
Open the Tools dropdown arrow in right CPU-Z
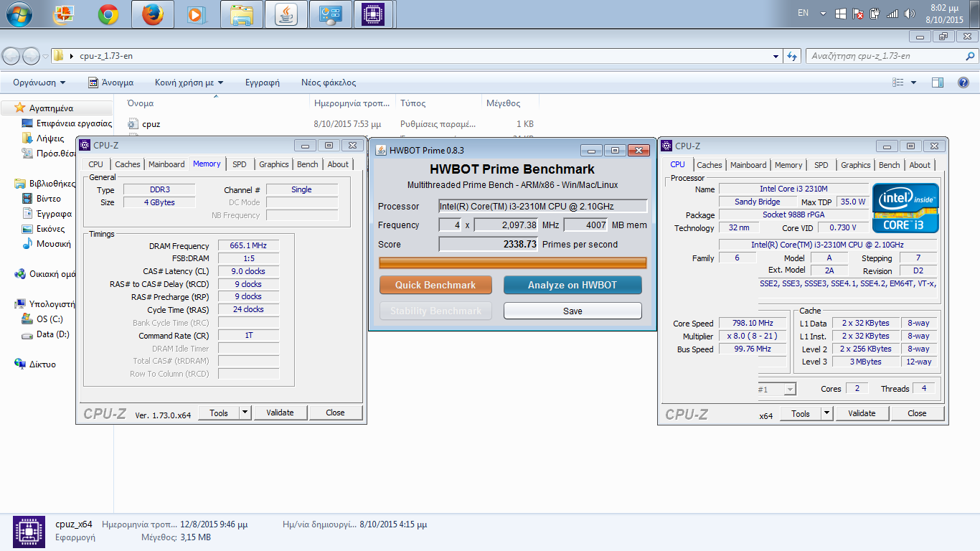click(826, 413)
